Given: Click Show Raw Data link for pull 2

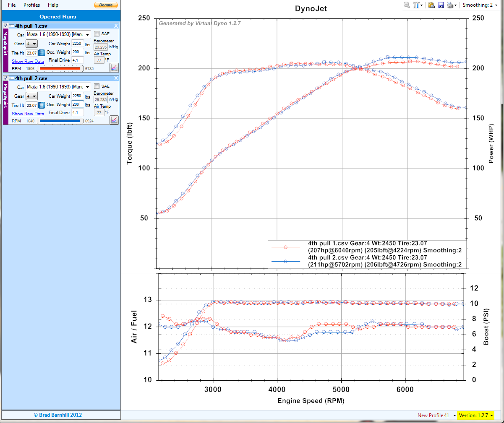Looking at the screenshot, I should (28, 114).
